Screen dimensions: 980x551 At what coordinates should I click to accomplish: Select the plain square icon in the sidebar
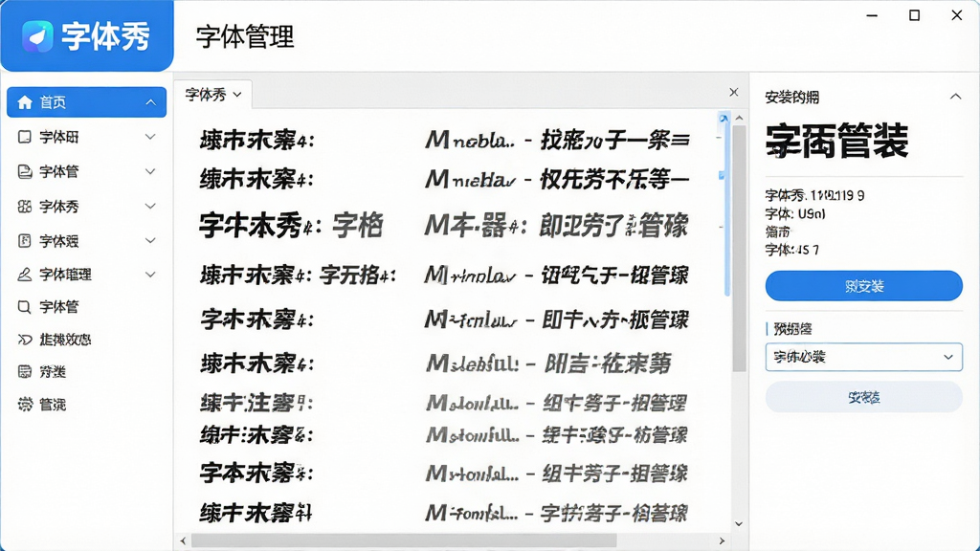pos(24,137)
